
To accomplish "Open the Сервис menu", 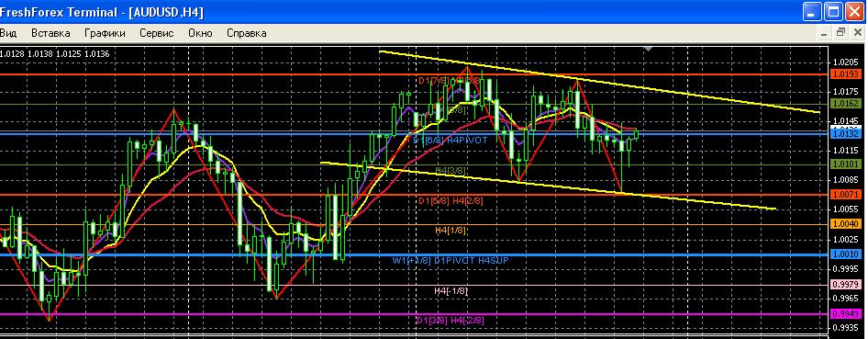I will tap(157, 33).
